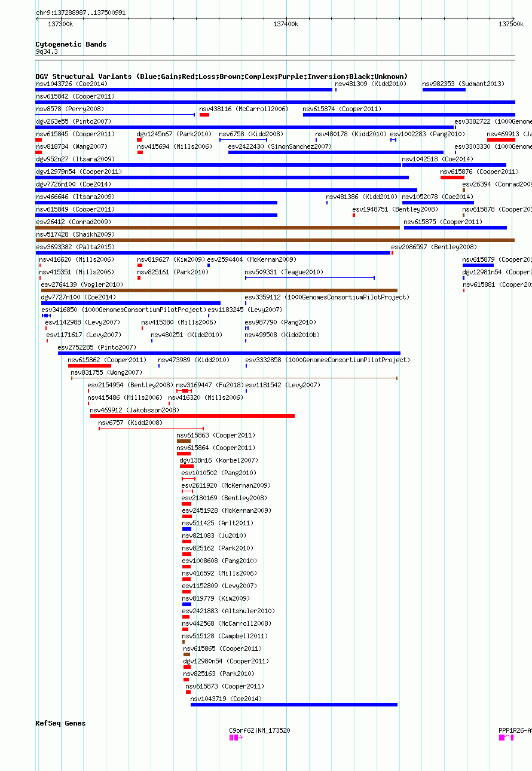532x771 pixels.
Task: Select nsv480178 (Kidd2010) variant label
Action: click(351, 134)
